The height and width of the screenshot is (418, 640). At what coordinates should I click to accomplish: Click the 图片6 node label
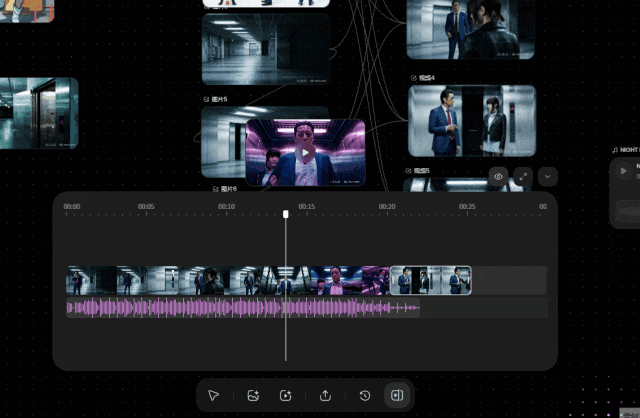point(229,189)
